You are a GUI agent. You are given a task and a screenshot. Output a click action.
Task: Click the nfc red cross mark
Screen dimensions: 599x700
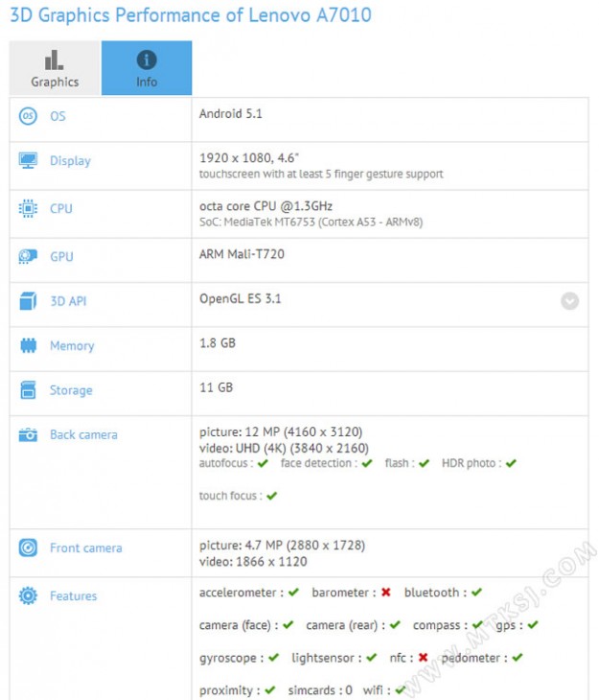423,658
